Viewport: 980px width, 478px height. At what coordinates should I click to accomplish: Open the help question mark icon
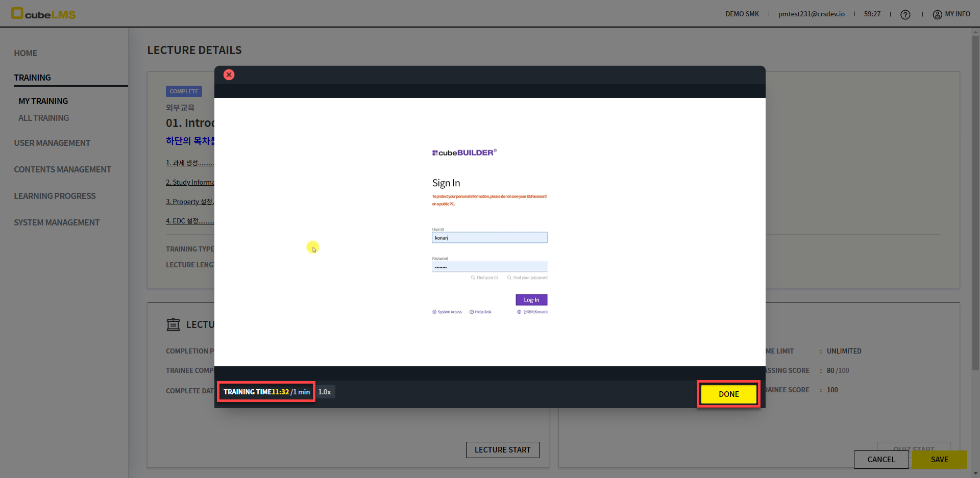905,15
